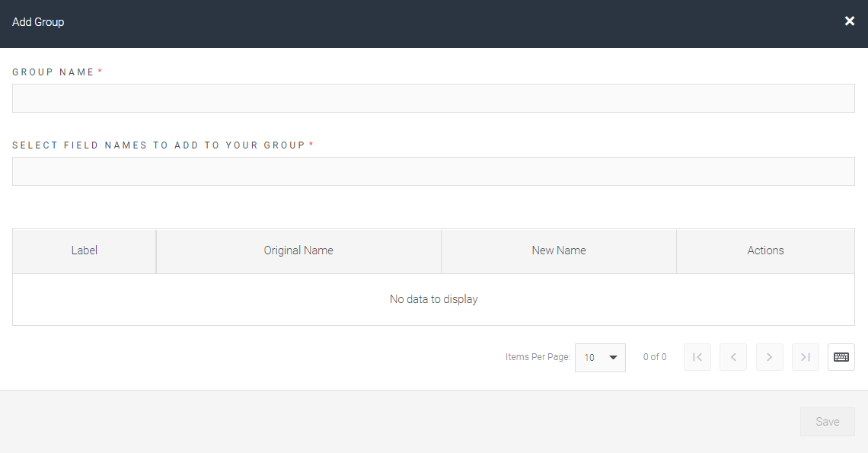Go to the next page
This screenshot has height=453, width=868.
770,357
